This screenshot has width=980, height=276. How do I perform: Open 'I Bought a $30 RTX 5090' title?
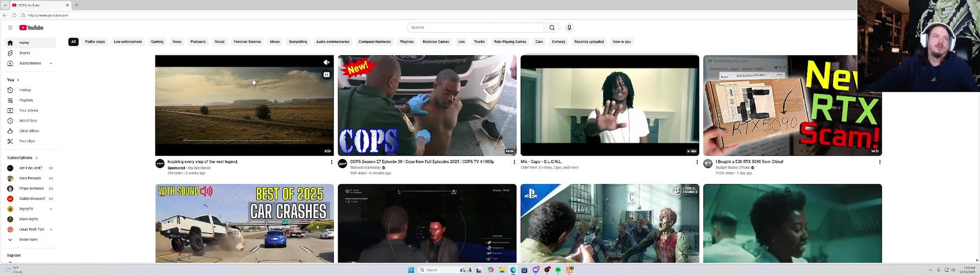click(750, 162)
